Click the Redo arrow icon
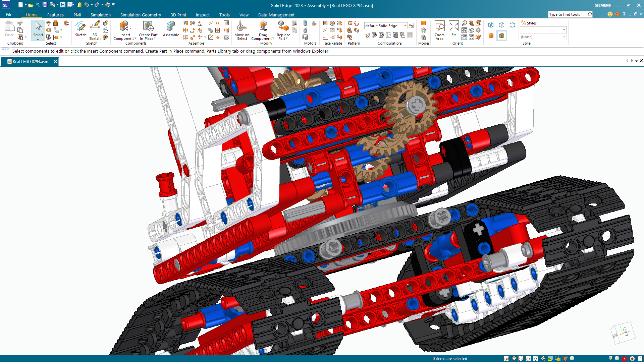 [97, 5]
